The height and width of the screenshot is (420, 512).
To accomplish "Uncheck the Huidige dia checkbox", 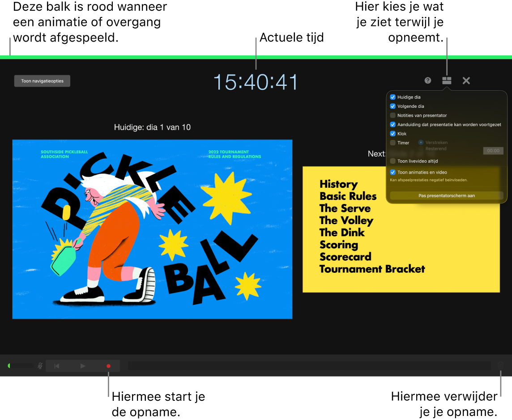I will [393, 97].
